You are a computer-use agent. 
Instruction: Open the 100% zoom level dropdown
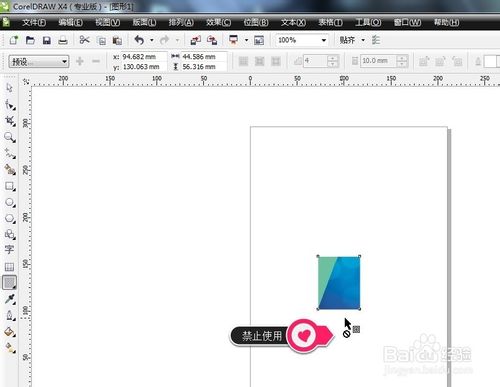tap(302, 40)
